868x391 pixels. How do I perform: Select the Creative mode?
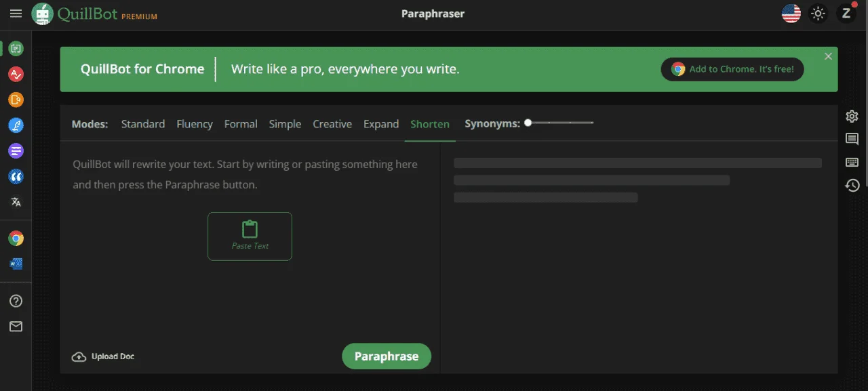pyautogui.click(x=332, y=124)
